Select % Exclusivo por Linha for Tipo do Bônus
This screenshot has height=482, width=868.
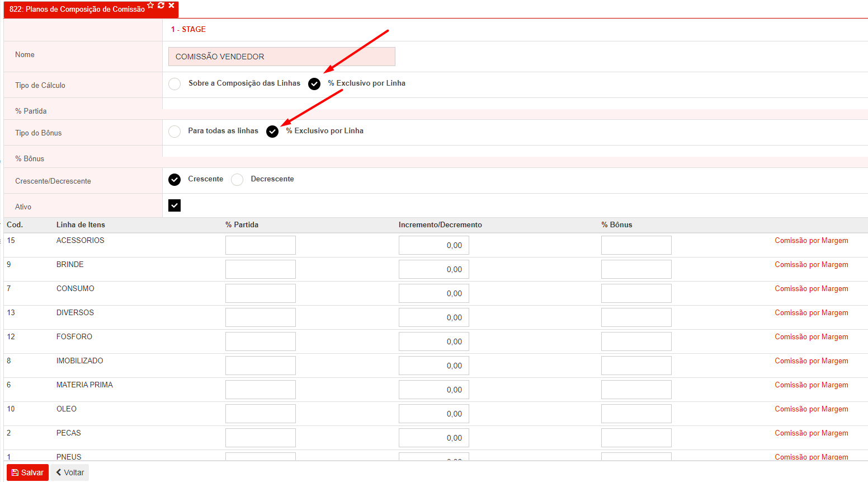click(x=272, y=131)
